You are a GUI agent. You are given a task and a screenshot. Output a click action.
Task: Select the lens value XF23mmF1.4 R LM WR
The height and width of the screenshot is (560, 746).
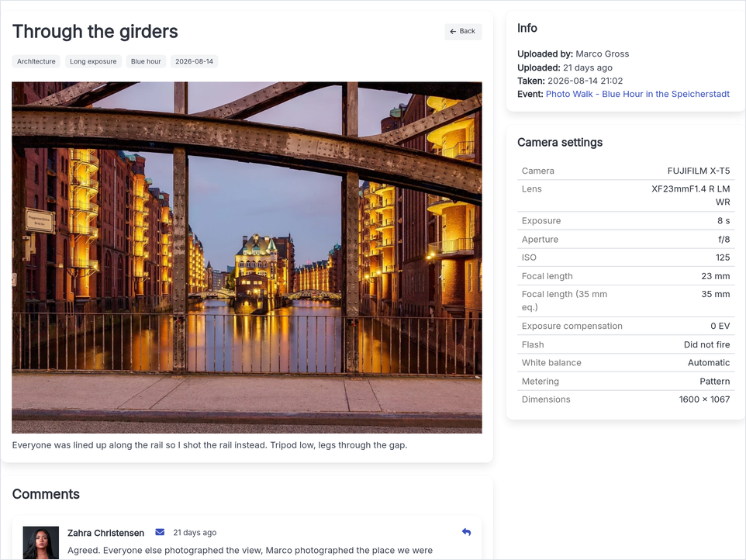[691, 195]
